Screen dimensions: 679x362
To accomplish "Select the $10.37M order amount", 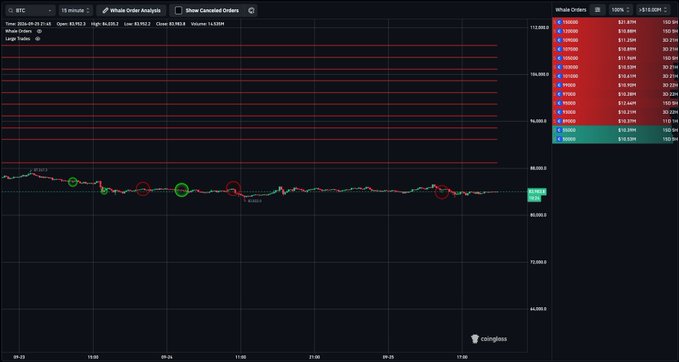I will (x=626, y=121).
